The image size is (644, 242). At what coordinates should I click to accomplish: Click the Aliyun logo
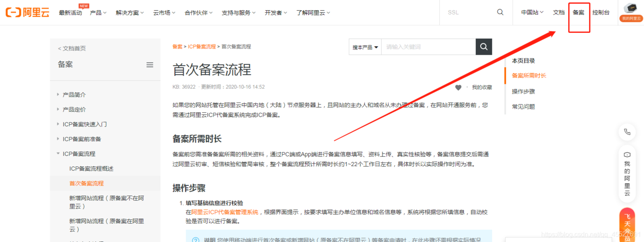27,13
